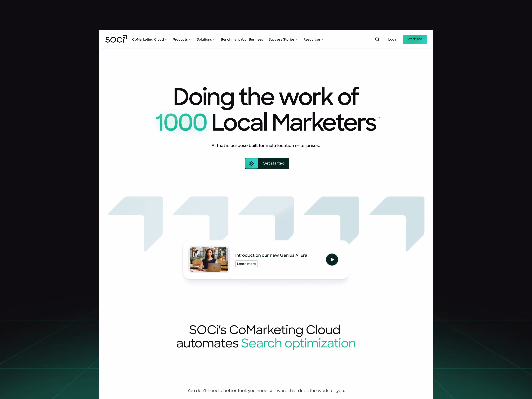Play the Genius AI Era video

click(332, 260)
